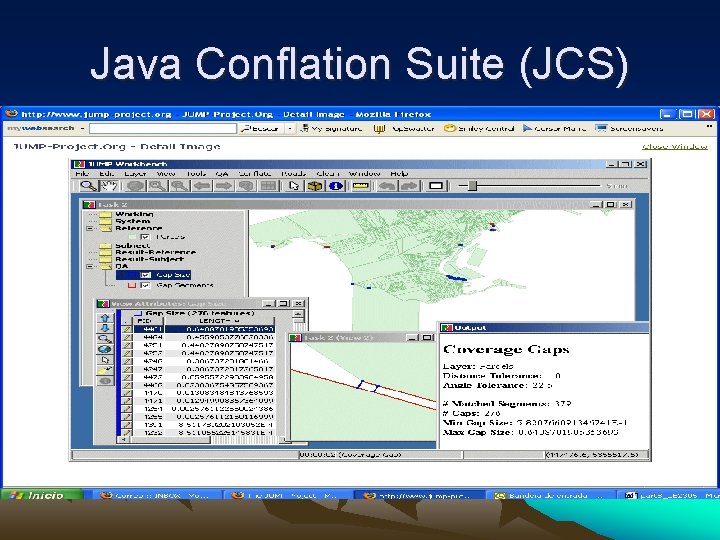Image resolution: width=720 pixels, height=540 pixels.
Task: Open the Conflate menu
Action: [255, 174]
